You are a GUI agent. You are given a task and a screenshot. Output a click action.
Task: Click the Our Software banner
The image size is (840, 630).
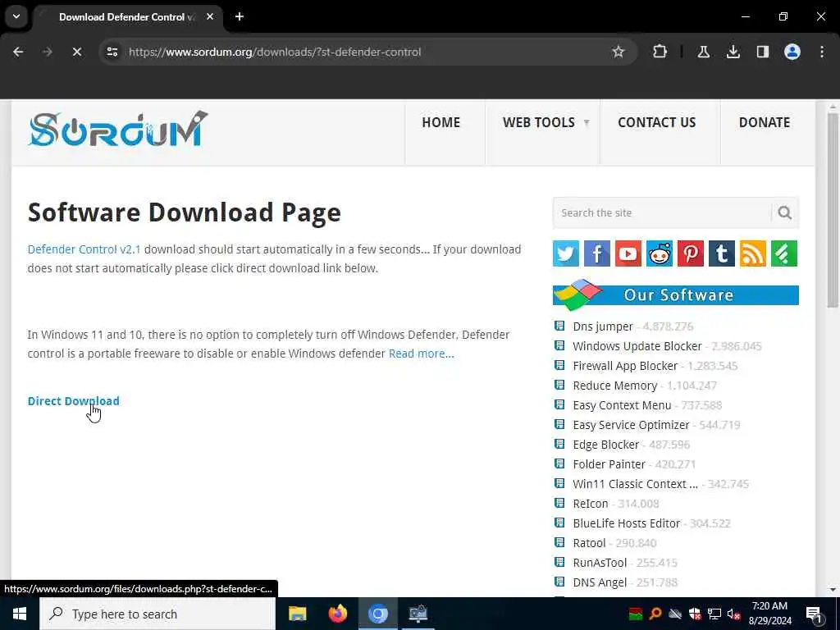click(x=676, y=294)
